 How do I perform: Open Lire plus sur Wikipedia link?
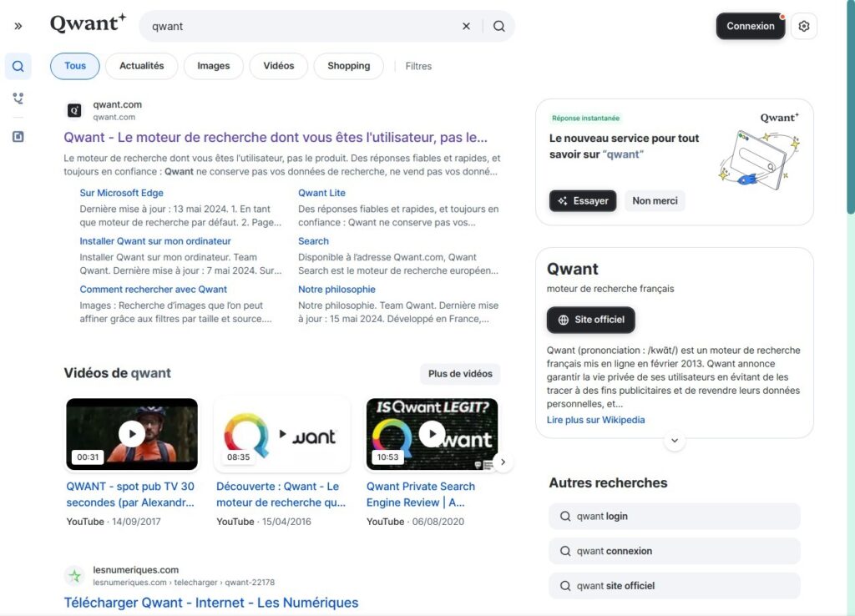pyautogui.click(x=595, y=420)
